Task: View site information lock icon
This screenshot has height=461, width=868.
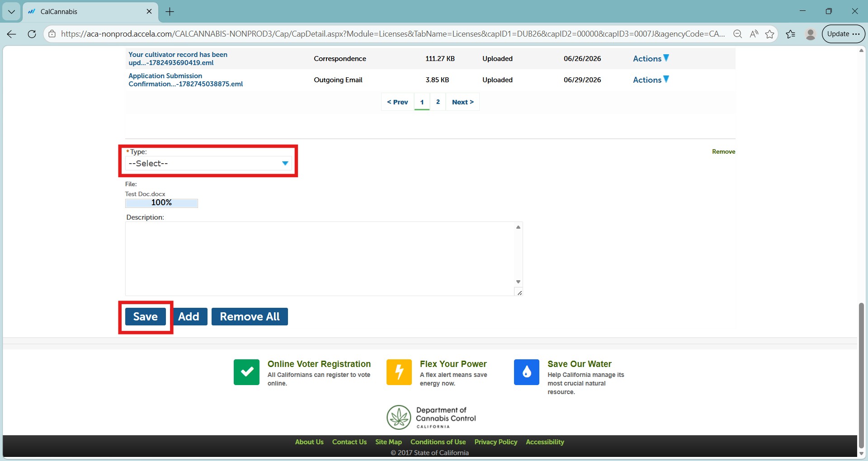Action: (52, 34)
